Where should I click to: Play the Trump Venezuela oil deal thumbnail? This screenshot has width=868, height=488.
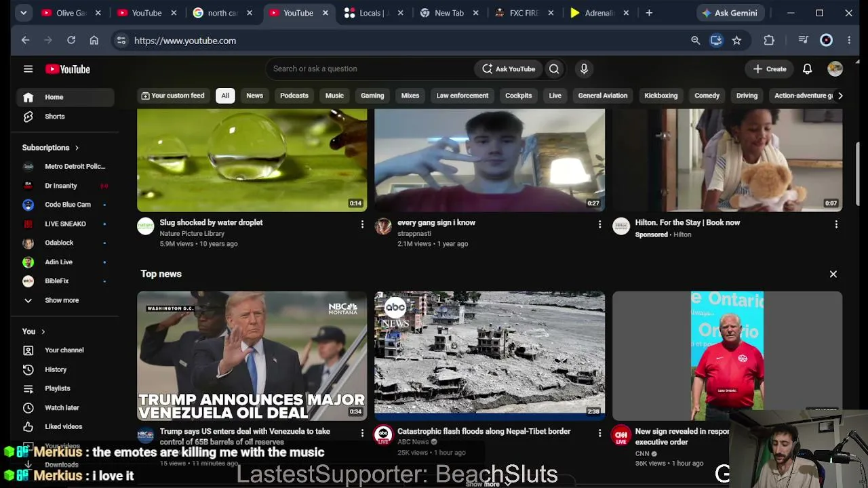click(x=252, y=356)
